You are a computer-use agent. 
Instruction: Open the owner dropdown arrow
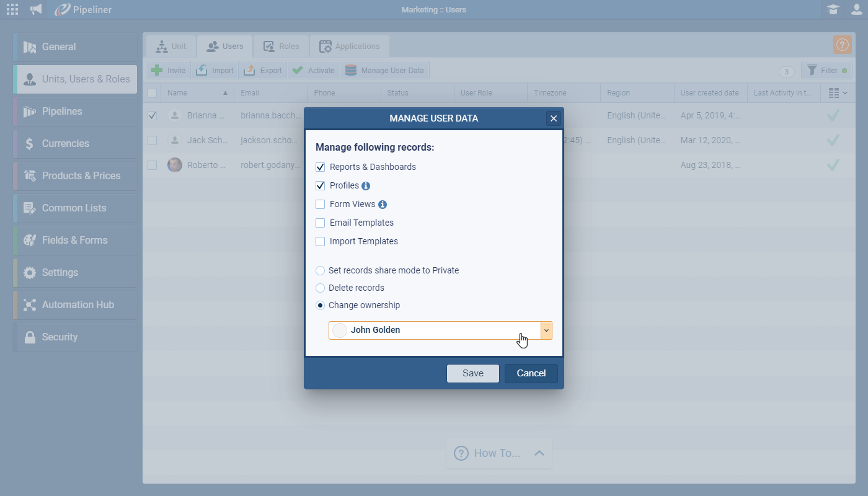coord(546,330)
